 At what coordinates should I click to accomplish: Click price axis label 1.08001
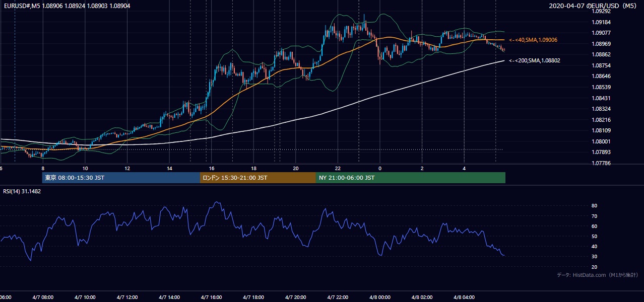(x=601, y=141)
